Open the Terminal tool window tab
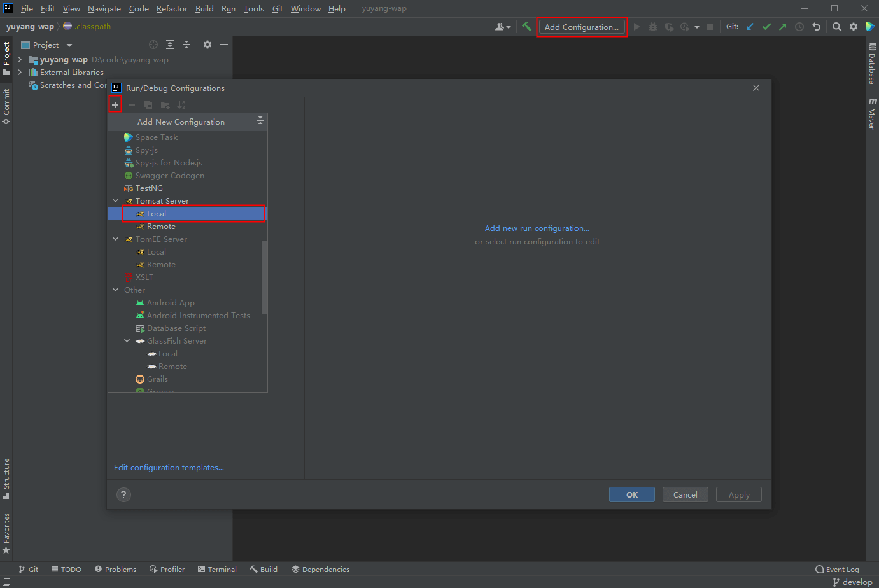 click(217, 570)
